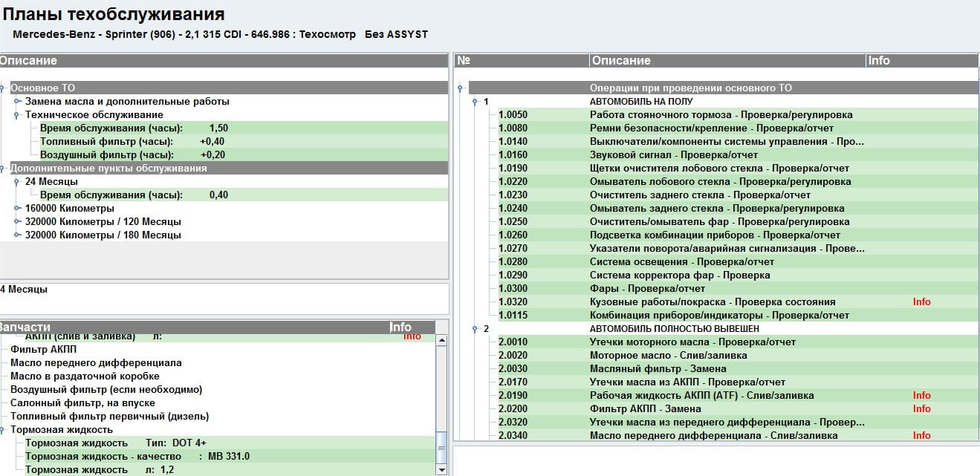Image resolution: width=980 pixels, height=476 pixels.
Task: Open Info for Масло переднего дифференциала row
Action: pyautogui.click(x=921, y=436)
